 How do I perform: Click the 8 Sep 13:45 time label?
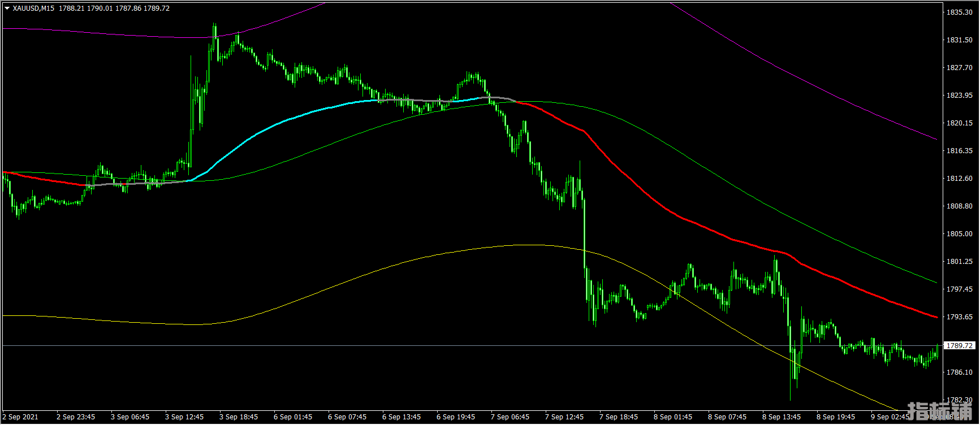(782, 417)
